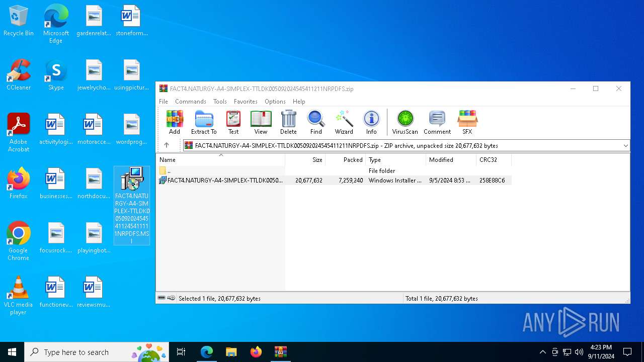Click the status bar key icon
This screenshot has height=362, width=644.
(x=171, y=298)
